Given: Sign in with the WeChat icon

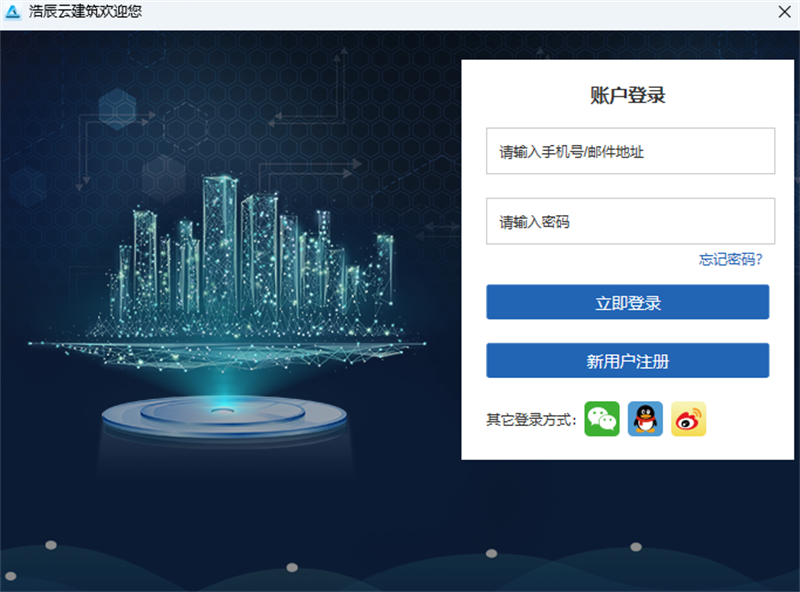Looking at the screenshot, I should click(x=602, y=419).
